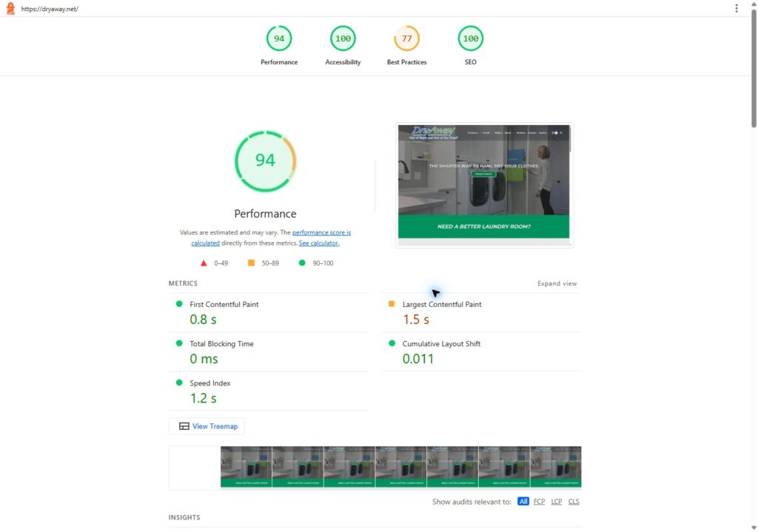Click the Total Blocking Time value 0 ms

click(x=204, y=359)
